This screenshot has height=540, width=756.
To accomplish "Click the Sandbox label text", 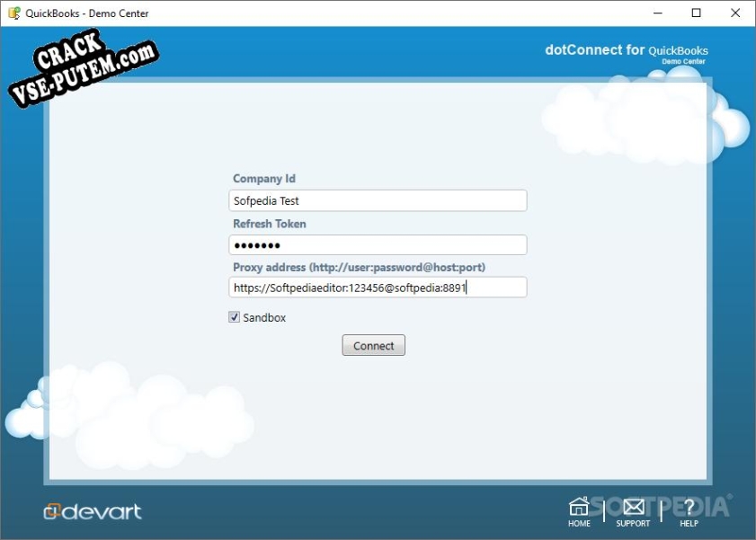I will [264, 317].
